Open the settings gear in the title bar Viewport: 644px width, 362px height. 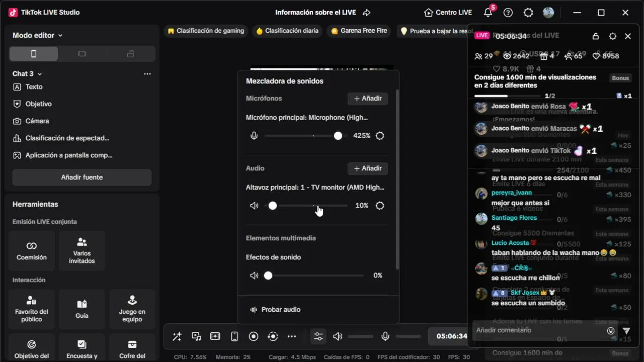[x=528, y=13]
